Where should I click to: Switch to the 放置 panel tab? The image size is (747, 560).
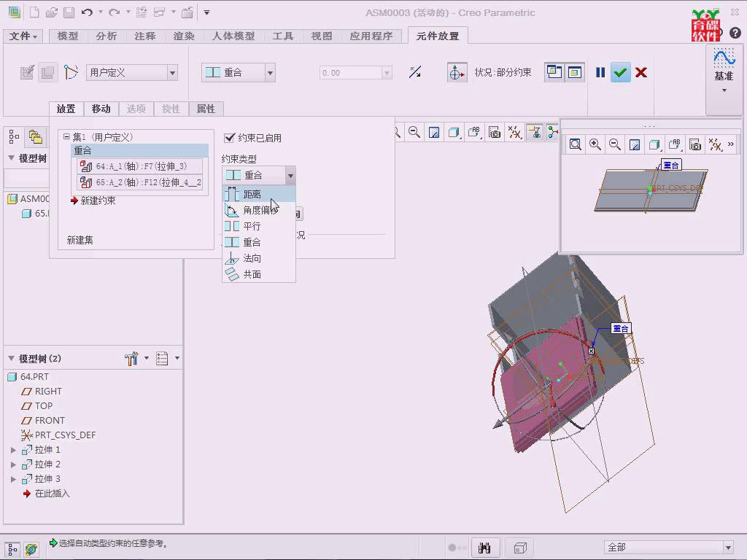(x=66, y=109)
